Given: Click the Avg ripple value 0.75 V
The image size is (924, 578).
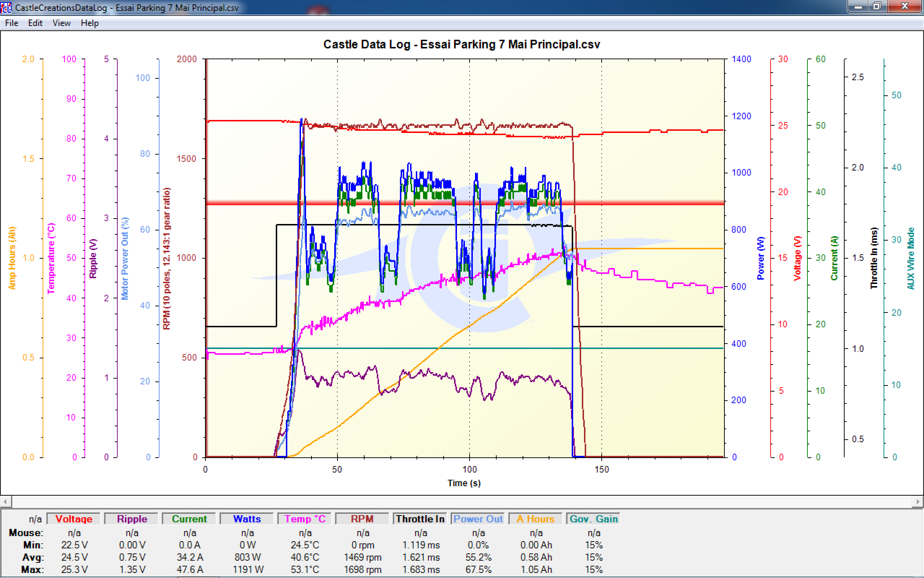Looking at the screenshot, I should (132, 557).
